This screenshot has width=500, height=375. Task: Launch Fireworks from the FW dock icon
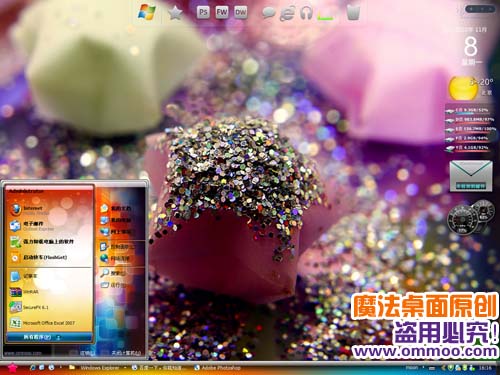coord(222,13)
